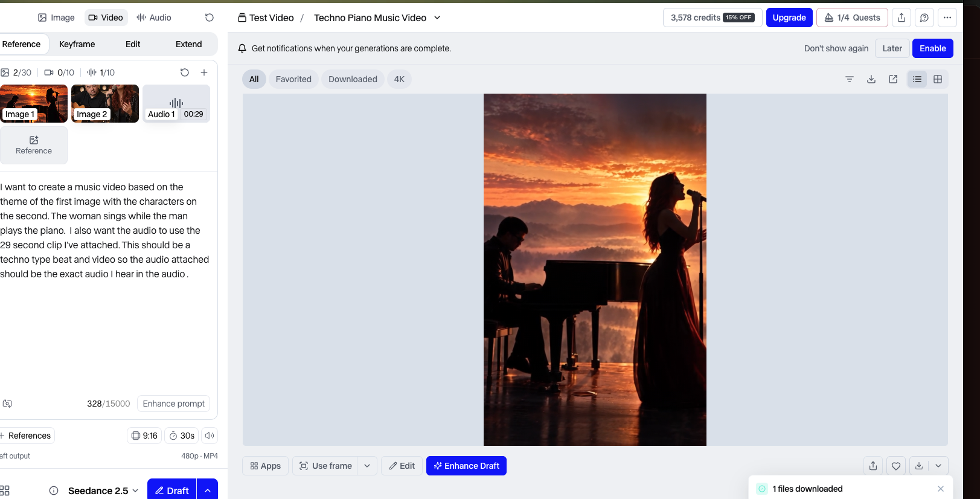Switch to list view layout

click(917, 79)
